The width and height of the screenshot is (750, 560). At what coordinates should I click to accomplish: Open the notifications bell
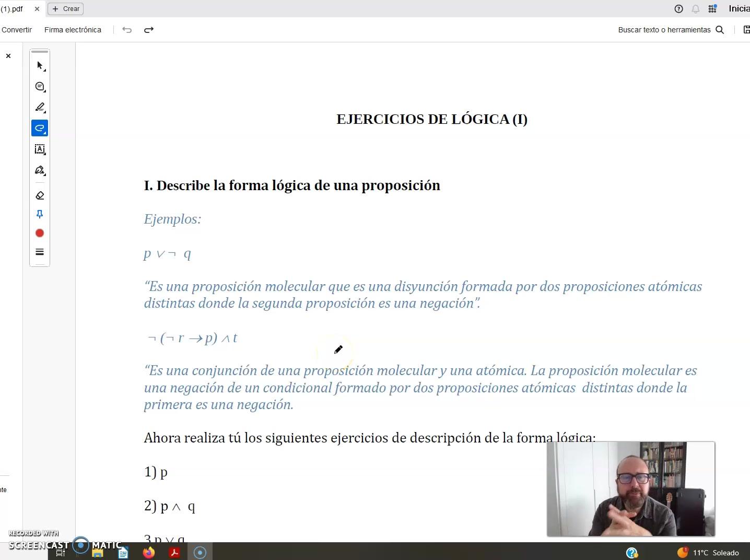coord(696,9)
